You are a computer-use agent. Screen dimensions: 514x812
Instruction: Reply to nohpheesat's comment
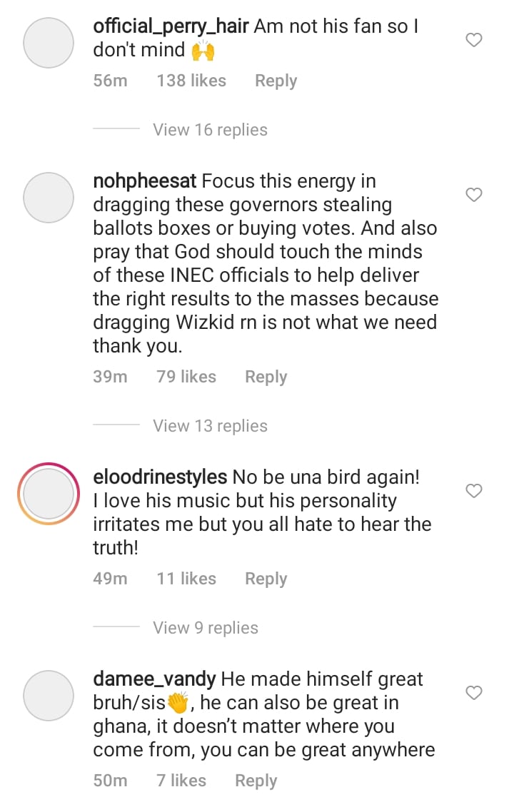(266, 377)
